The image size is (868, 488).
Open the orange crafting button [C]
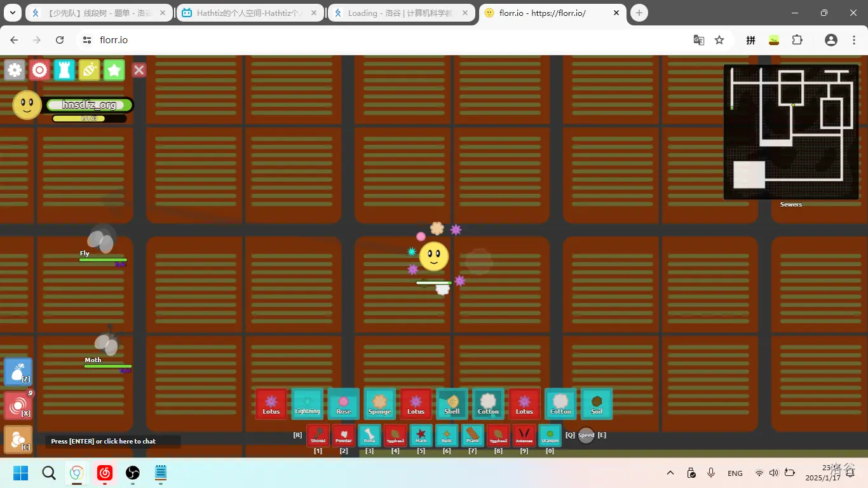point(18,440)
